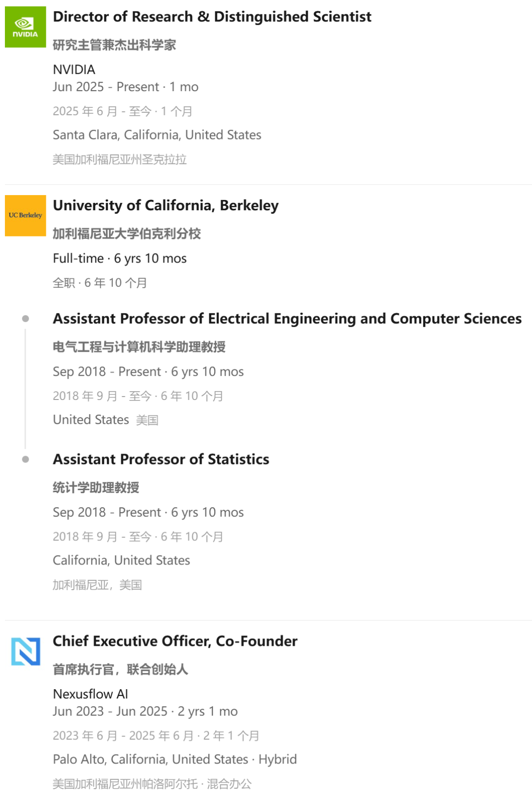Click Assistant Professor of Electrical Engineering title
The width and height of the screenshot is (532, 798).
coord(287,319)
